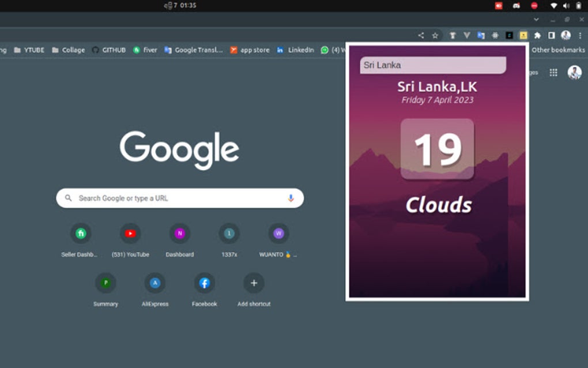Open the 1337x shortcut icon
This screenshot has width=588, height=368.
229,233
